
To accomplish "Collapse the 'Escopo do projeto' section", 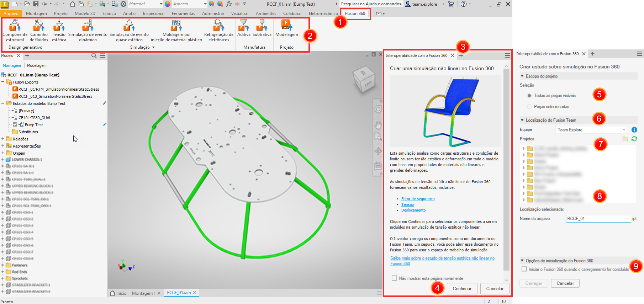I will [522, 76].
